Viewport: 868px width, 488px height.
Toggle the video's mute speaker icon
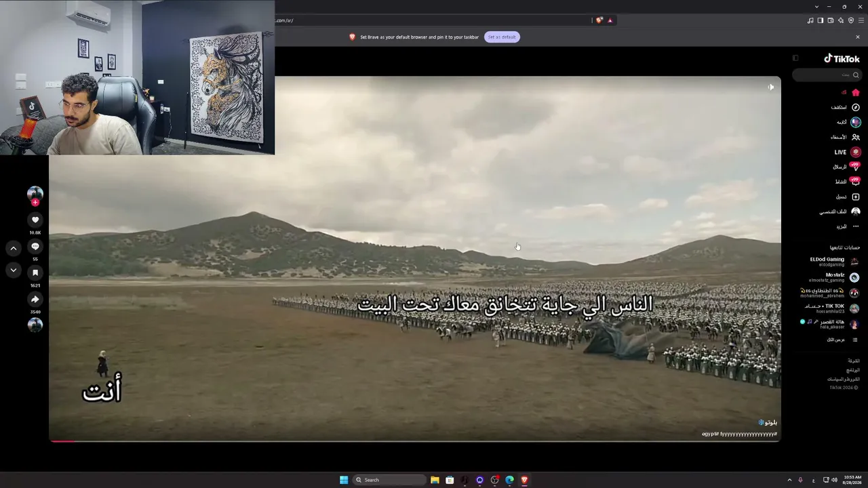click(x=771, y=87)
